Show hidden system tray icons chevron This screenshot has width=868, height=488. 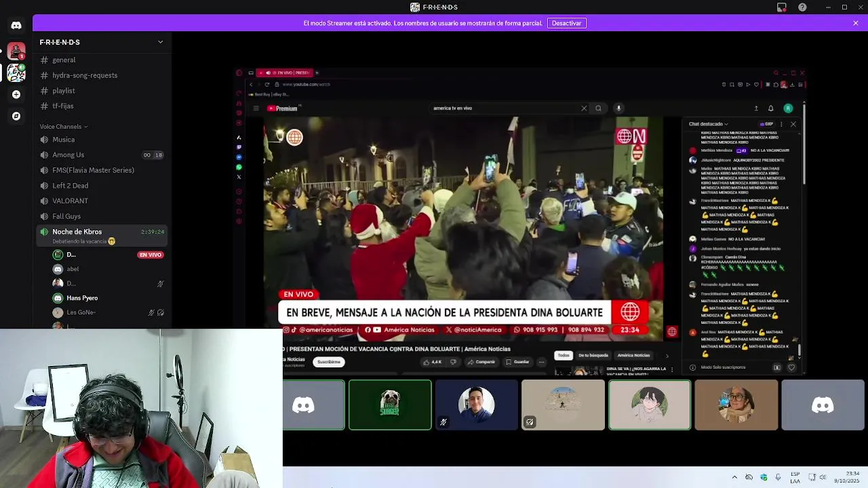tap(734, 477)
